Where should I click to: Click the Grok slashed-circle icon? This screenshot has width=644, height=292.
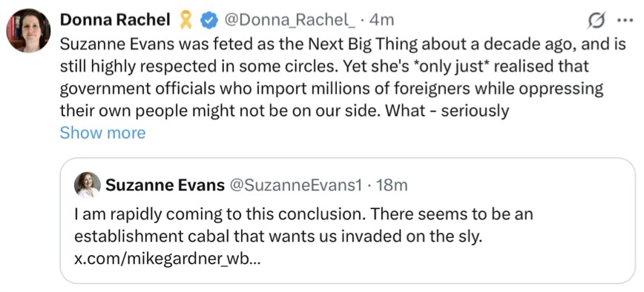596,21
